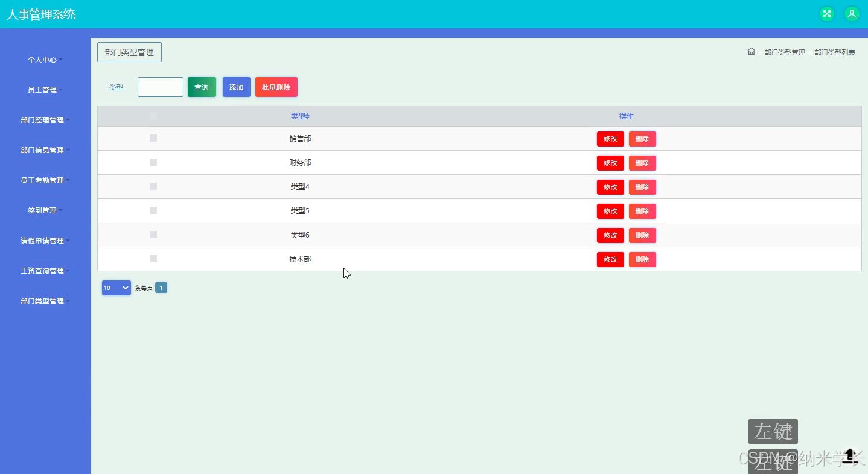The image size is (868, 474).
Task: Open the rows-per-page dropdown showing 10
Action: (x=116, y=288)
